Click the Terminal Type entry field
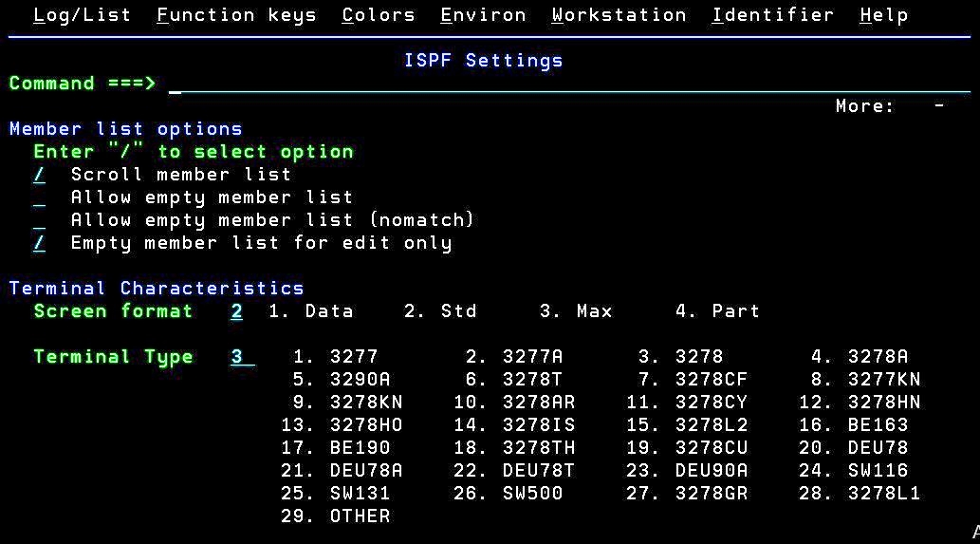The image size is (980, 544). [242, 357]
